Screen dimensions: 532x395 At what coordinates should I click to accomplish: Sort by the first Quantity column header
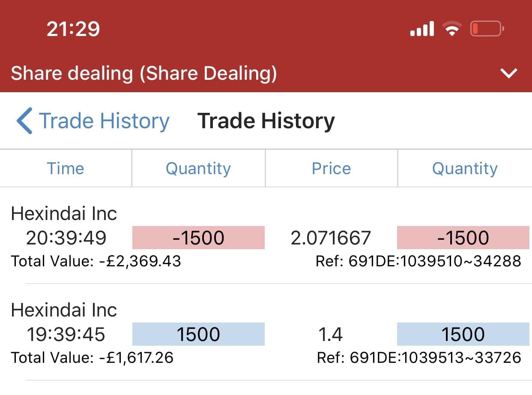[x=198, y=169]
